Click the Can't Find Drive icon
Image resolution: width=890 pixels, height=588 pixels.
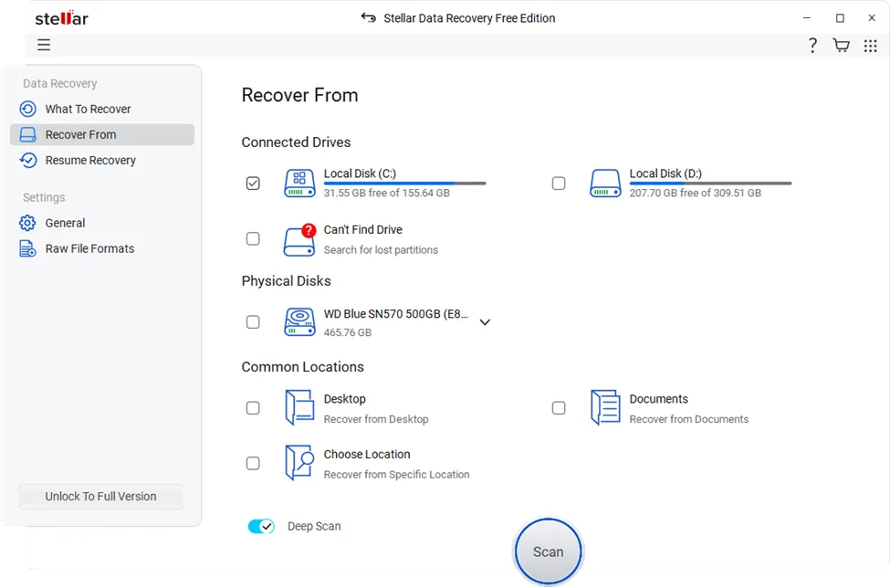[x=299, y=239]
